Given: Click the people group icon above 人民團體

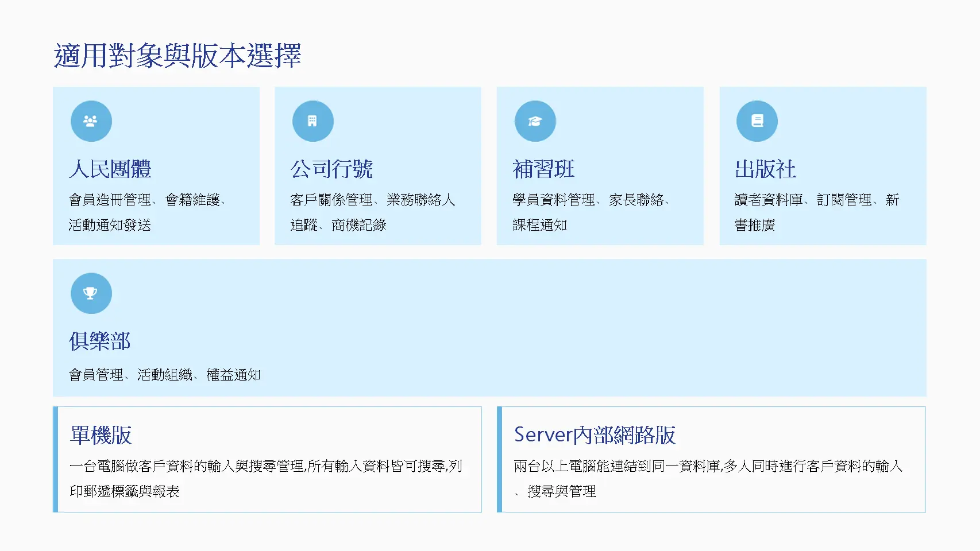Looking at the screenshot, I should tap(91, 121).
